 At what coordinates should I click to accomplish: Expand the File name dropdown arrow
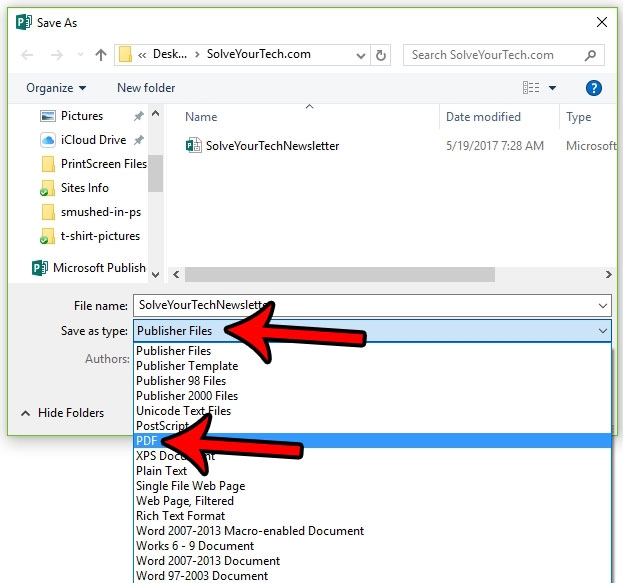(x=602, y=306)
